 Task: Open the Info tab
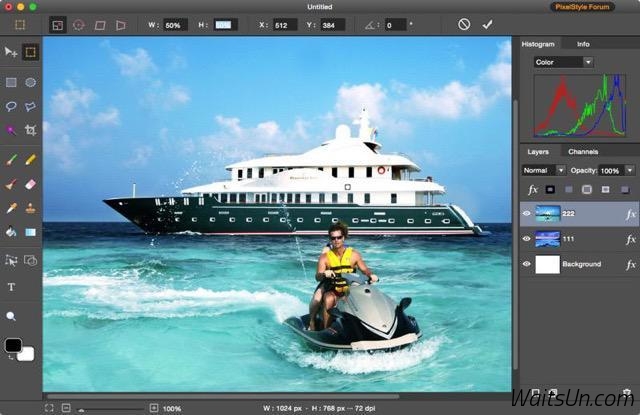point(583,44)
